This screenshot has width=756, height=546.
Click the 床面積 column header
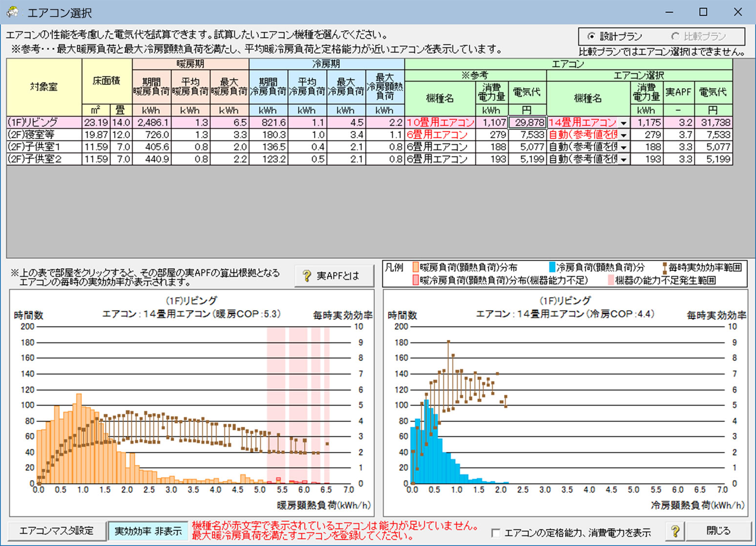[x=107, y=81]
